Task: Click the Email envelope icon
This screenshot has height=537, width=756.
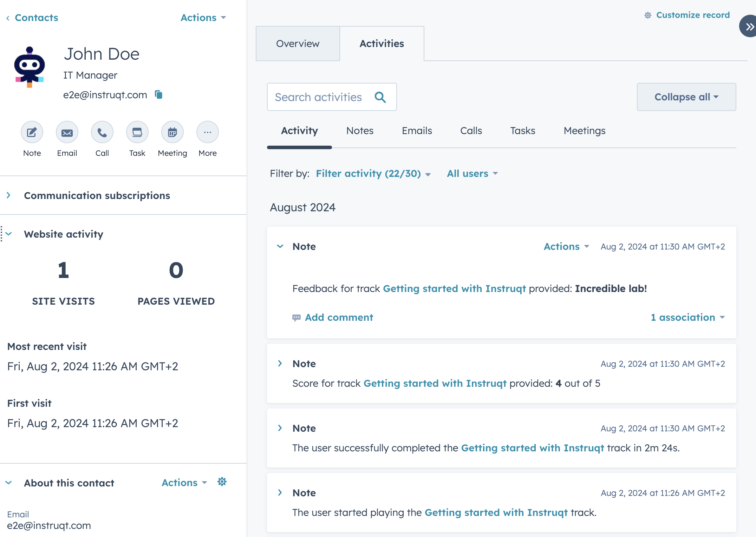Action: pos(67,132)
